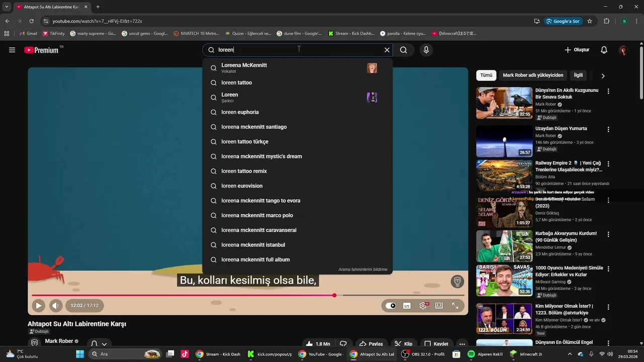This screenshot has height=362, width=644.
Task: Click in the YouTube search input field
Action: pos(297,50)
